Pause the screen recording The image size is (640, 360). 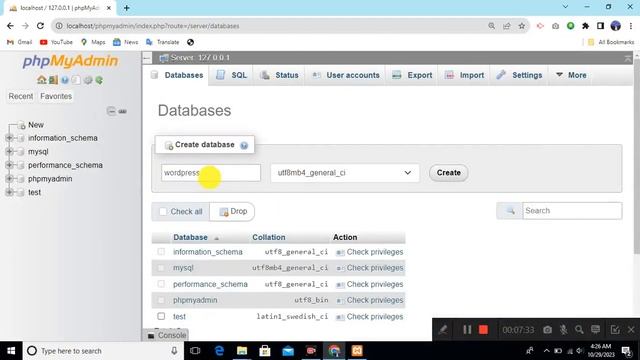click(467, 329)
